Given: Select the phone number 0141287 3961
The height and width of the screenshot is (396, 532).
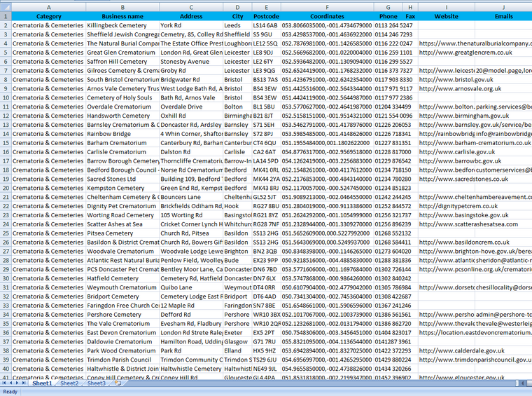Looking at the screenshot, I should coord(393,341).
